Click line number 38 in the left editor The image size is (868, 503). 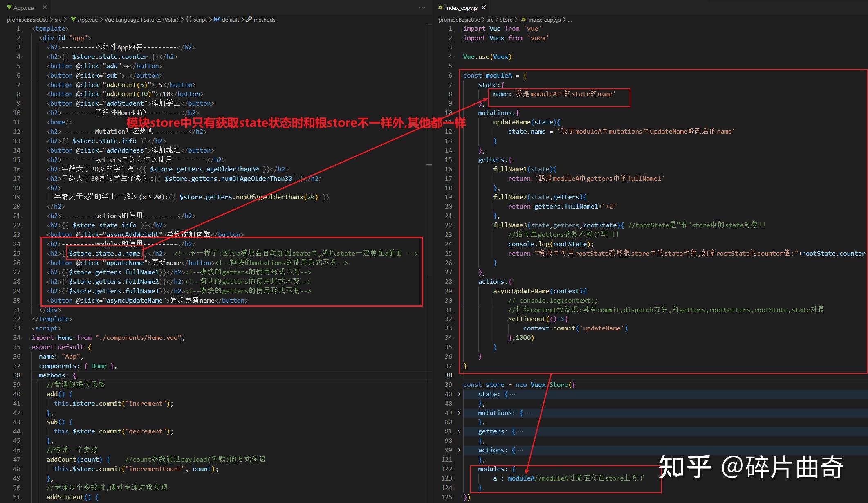[x=17, y=375]
